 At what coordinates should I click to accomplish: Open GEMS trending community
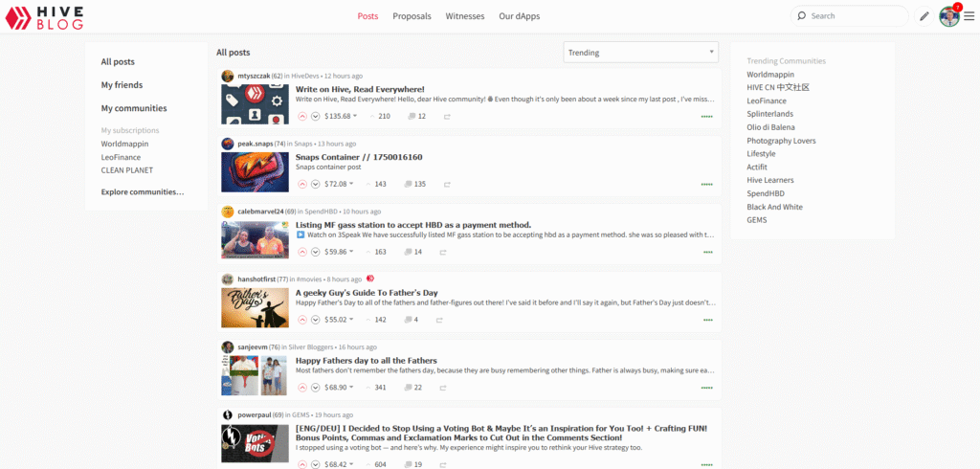756,220
